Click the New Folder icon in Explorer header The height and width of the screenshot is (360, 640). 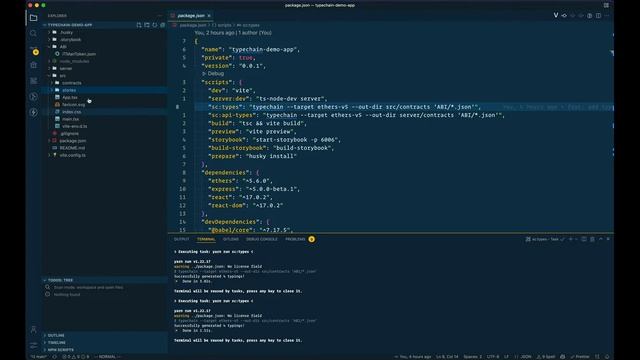pyautogui.click(x=147, y=25)
